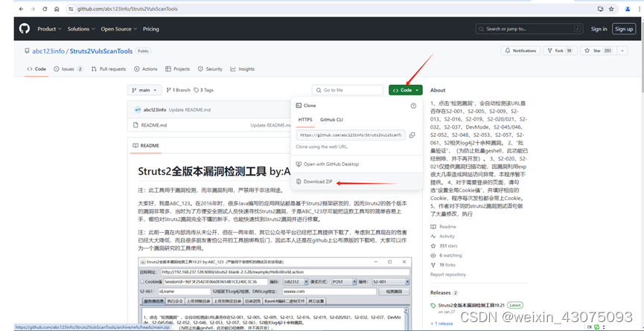Open README.md file link
Screen dimensions: 644x331
click(154, 125)
